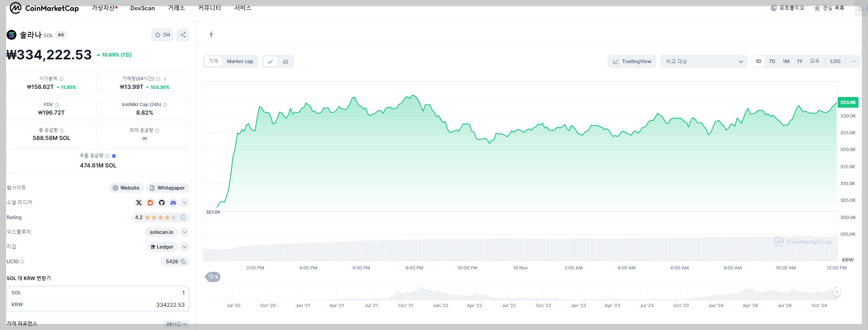Open the solscan.io explorer link
Image resolution: width=868 pixels, height=330 pixels.
click(x=161, y=232)
